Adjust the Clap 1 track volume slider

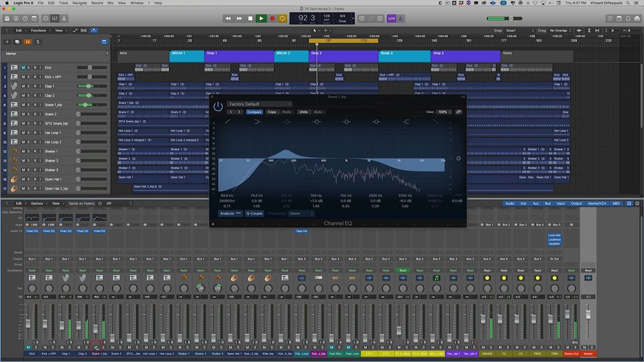tap(92, 86)
